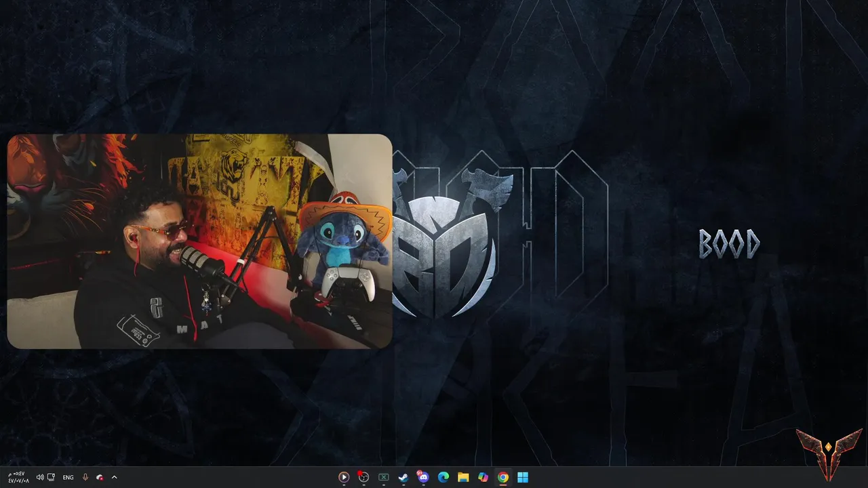Click the orange winged logo corner icon
The height and width of the screenshot is (488, 868).
coord(829,454)
